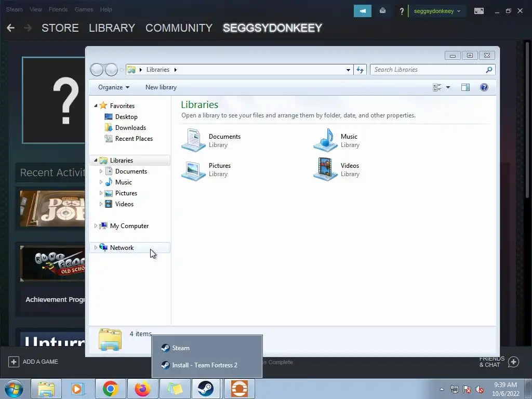
Task: Open Documents library in main pane
Action: point(211,140)
